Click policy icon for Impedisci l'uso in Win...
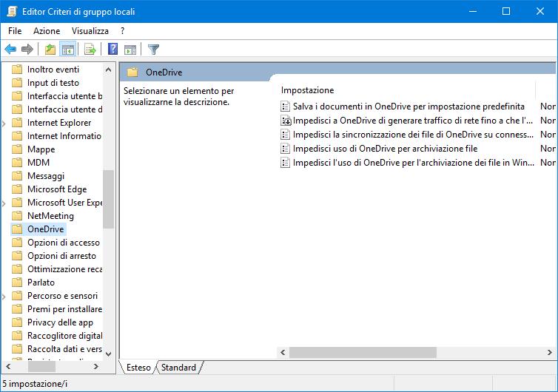This screenshot has width=558, height=392. [x=285, y=163]
